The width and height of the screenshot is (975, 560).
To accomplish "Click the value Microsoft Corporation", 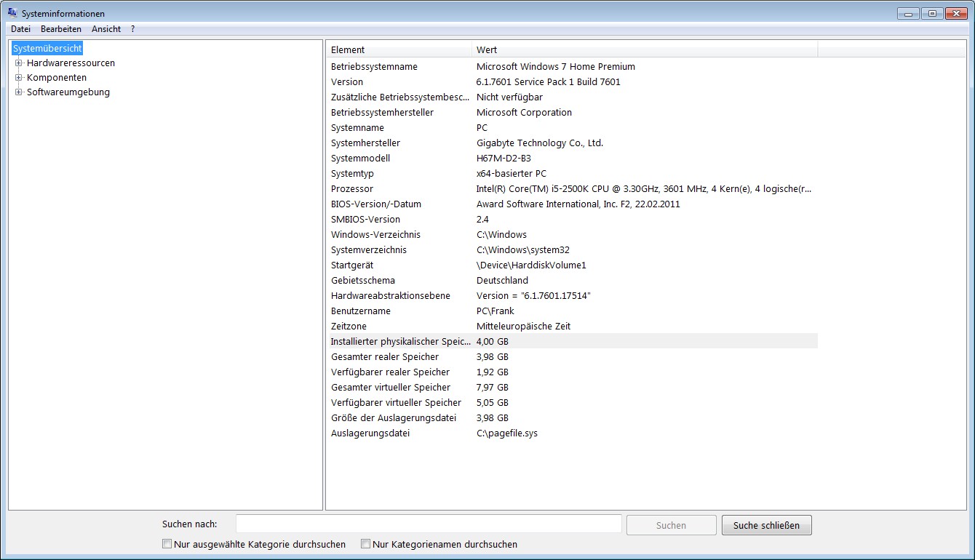I will [x=524, y=112].
